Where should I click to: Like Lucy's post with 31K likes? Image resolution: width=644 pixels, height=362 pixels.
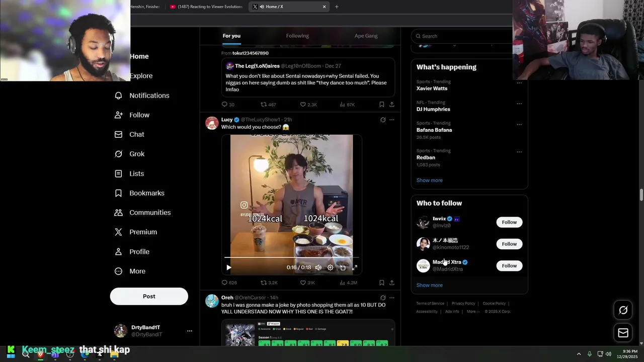(307, 283)
